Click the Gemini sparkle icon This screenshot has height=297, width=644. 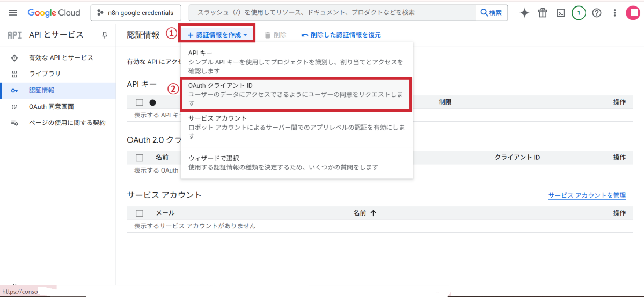(524, 13)
